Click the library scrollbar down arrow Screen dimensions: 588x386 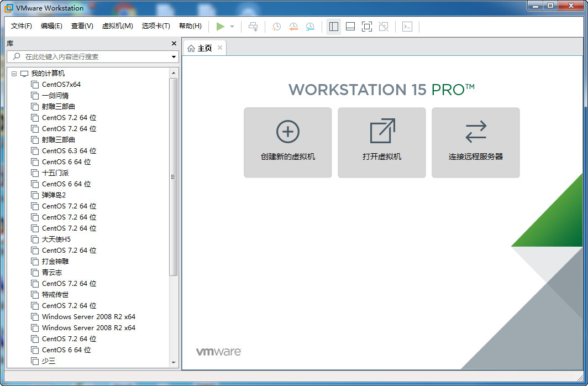pos(174,362)
